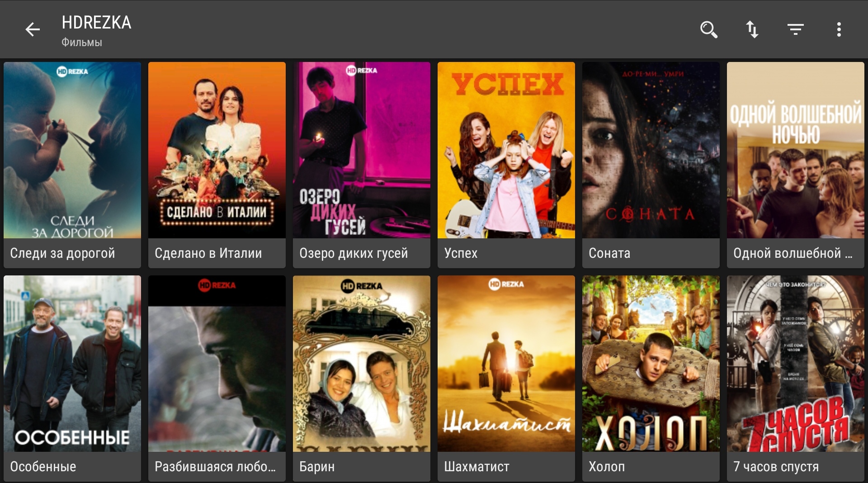Click the HDREZKA app title
Image resolution: width=868 pixels, height=483 pixels.
(x=96, y=22)
